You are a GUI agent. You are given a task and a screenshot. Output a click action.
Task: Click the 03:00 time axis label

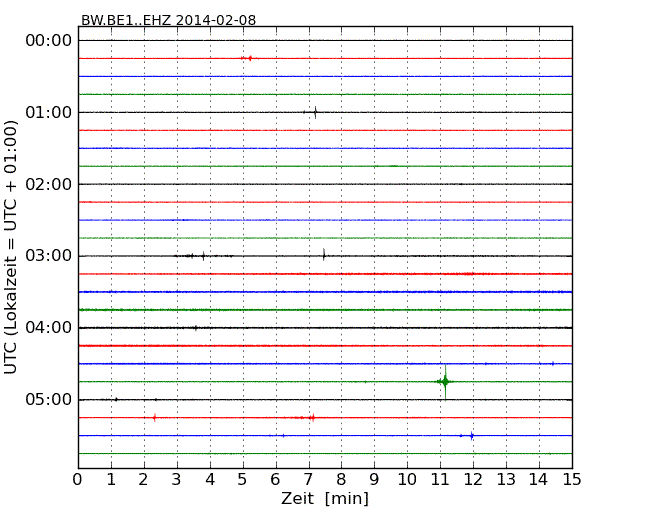click(x=49, y=256)
